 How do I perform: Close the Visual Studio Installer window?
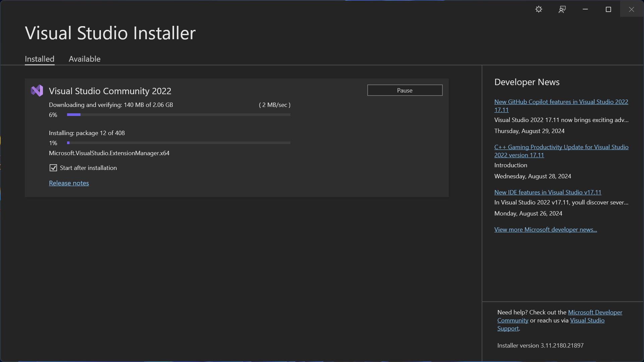click(632, 9)
